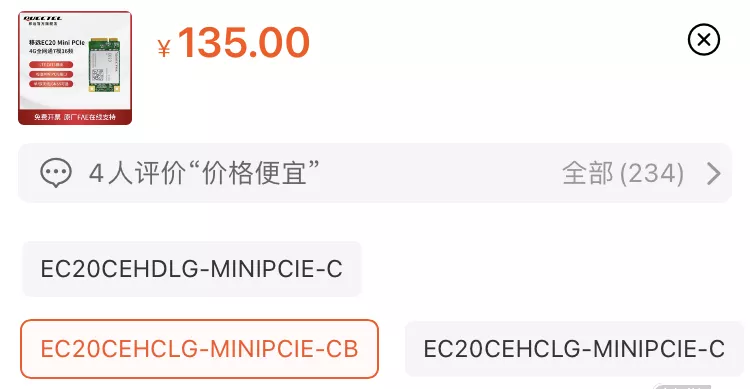Viewport: 750px width, 389px height.
Task: Open the EC20 Mini PCIe product thumbnail
Action: (x=75, y=68)
